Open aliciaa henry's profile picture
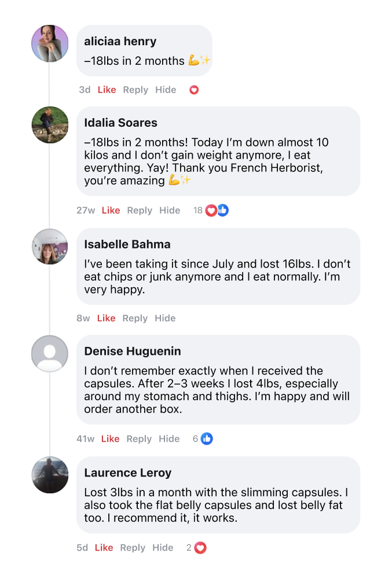 tap(50, 43)
